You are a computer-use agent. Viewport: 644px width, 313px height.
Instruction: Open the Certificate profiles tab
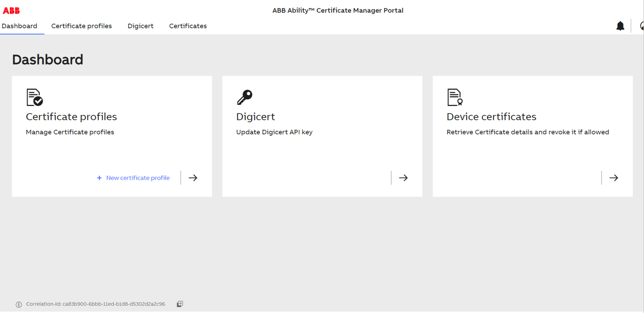tap(81, 26)
